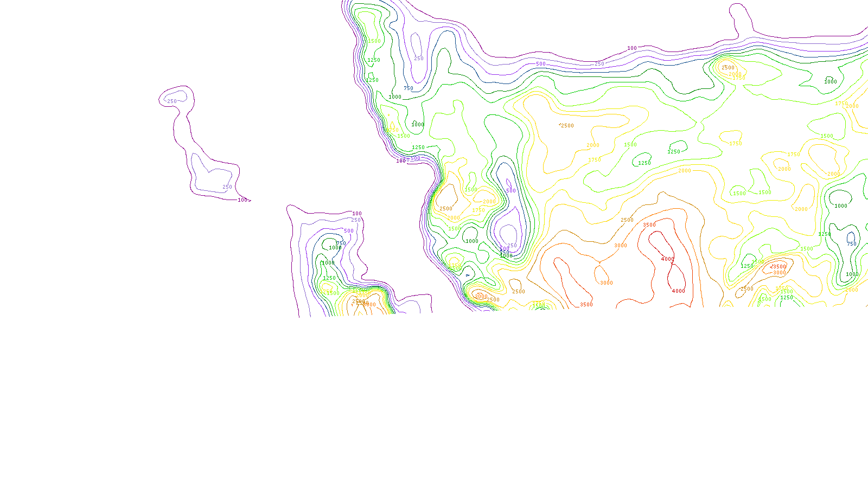Viewport: 868px width, 488px height.
Task: Click the 100 label at the open end of the detached island contour
Action: click(242, 200)
